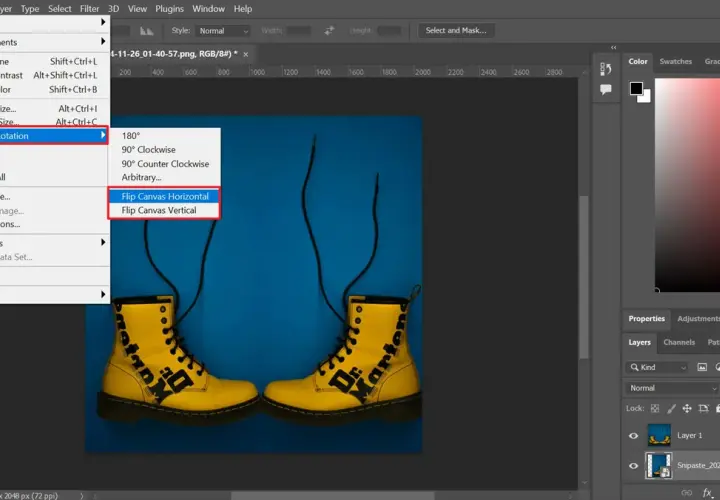This screenshot has width=720, height=500.
Task: Click the white background color swatch
Action: coord(646,98)
